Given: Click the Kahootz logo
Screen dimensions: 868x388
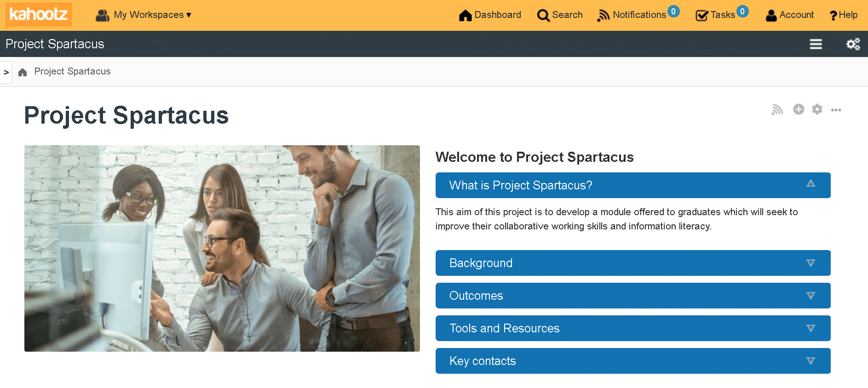Looking at the screenshot, I should click(39, 15).
